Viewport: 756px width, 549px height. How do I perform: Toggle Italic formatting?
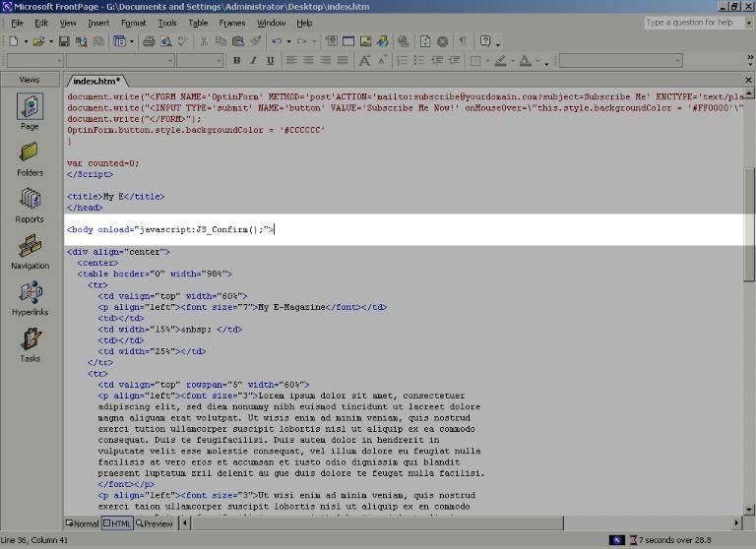(x=253, y=61)
